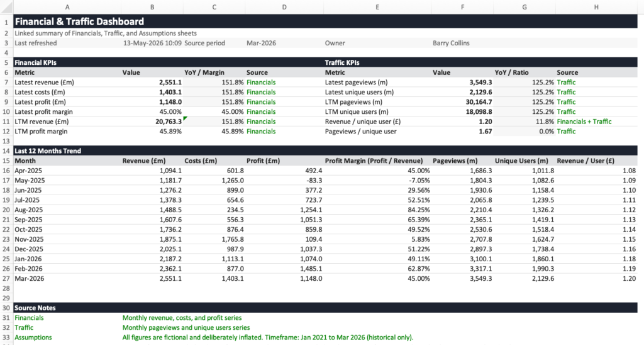Click the 1,738.4 unique users for Dec-2025
The image size is (644, 345).
(543, 249)
